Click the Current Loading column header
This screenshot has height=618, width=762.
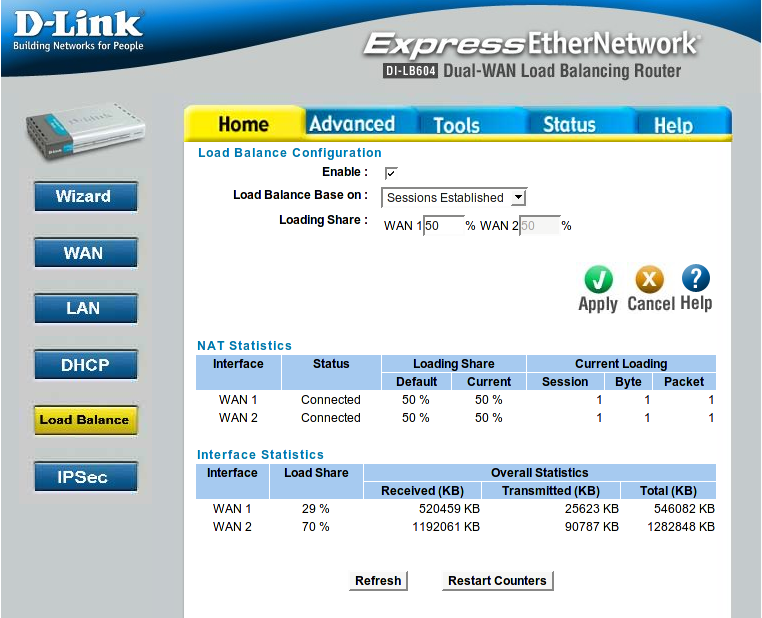[621, 363]
